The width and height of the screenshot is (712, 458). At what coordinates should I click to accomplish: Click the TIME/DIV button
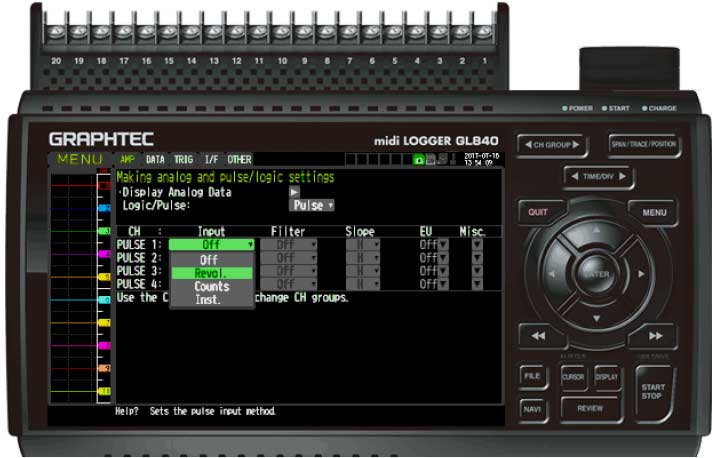(598, 176)
